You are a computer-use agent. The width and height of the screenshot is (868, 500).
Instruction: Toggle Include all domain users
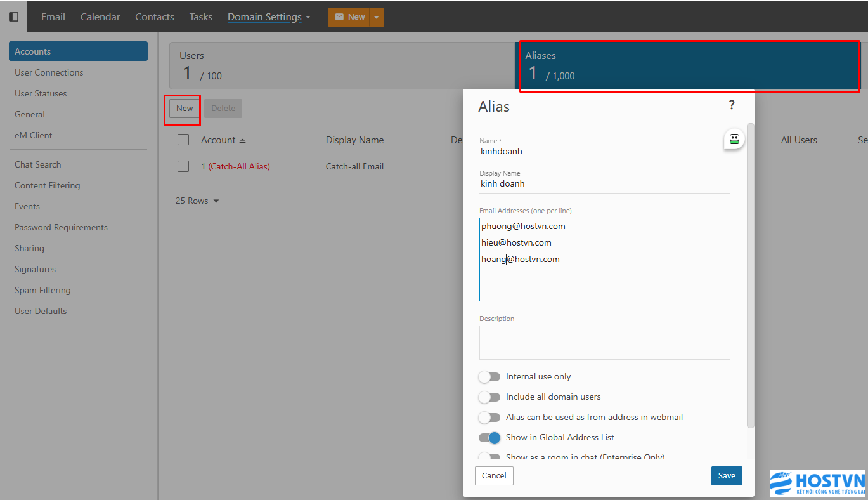[489, 397]
